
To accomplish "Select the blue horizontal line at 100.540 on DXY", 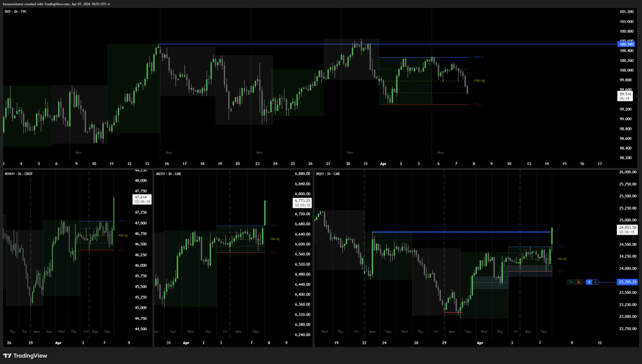I will click(388, 44).
